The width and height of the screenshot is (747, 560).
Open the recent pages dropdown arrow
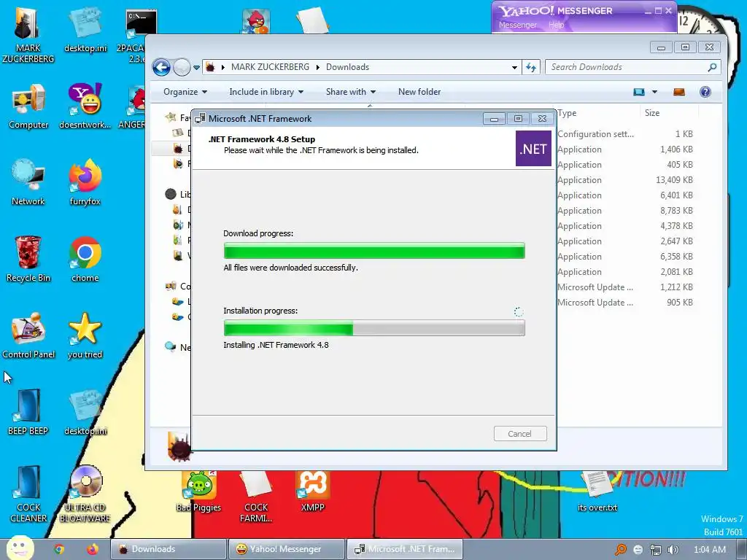(x=196, y=68)
